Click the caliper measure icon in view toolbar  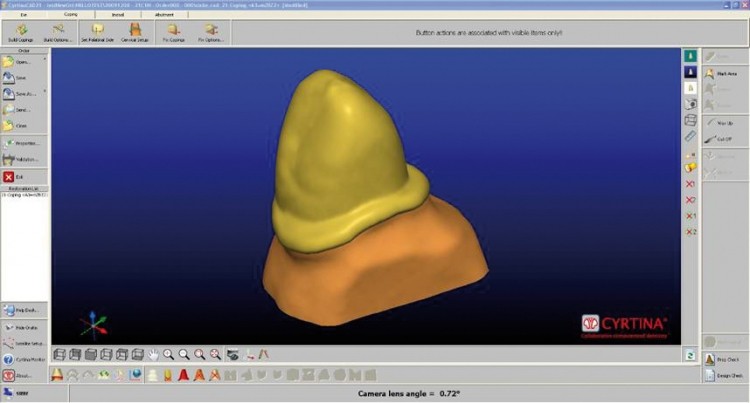click(263, 354)
